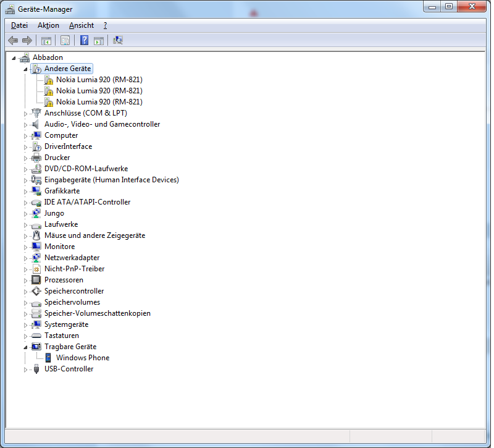Click the Grafikkarte display adapter icon
The height and width of the screenshot is (448, 494).
(x=36, y=191)
